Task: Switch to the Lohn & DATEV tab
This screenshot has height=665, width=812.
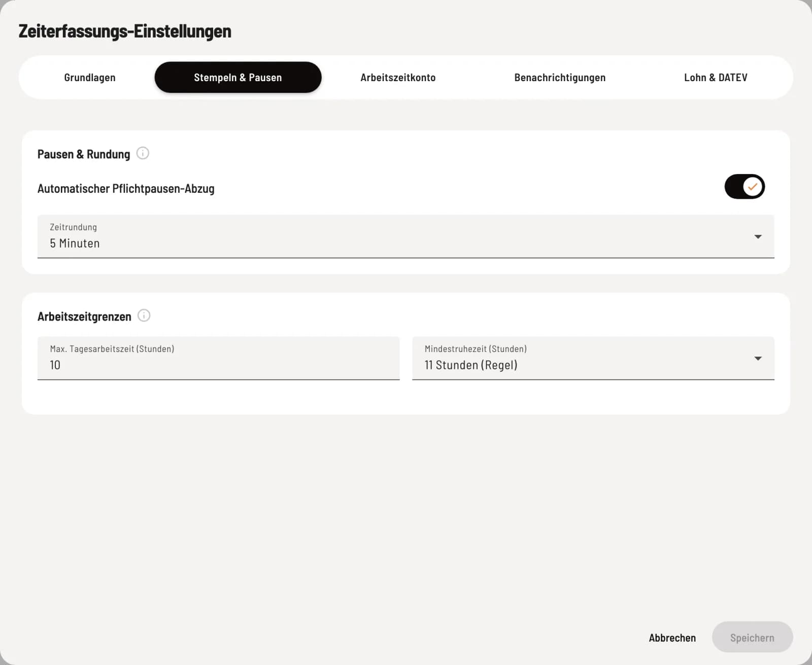Action: [716, 77]
